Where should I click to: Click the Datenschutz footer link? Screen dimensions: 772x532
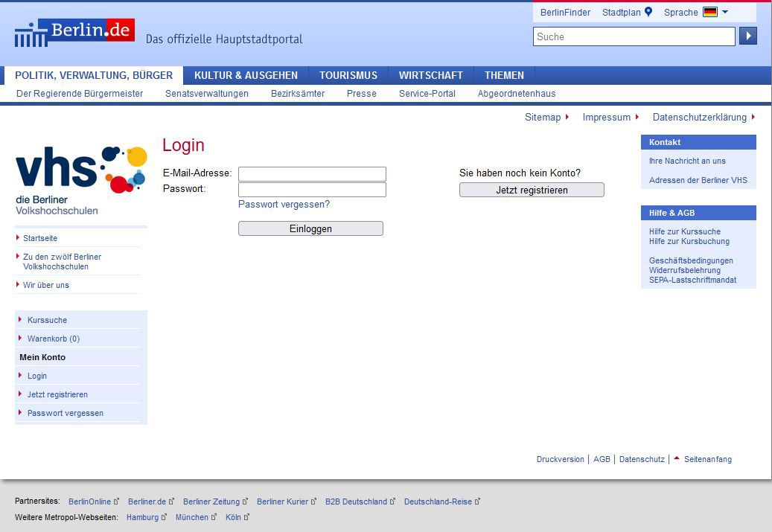[642, 459]
